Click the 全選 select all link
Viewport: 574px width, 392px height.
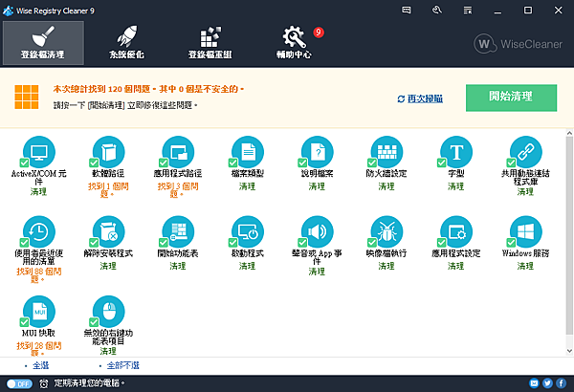40,365
